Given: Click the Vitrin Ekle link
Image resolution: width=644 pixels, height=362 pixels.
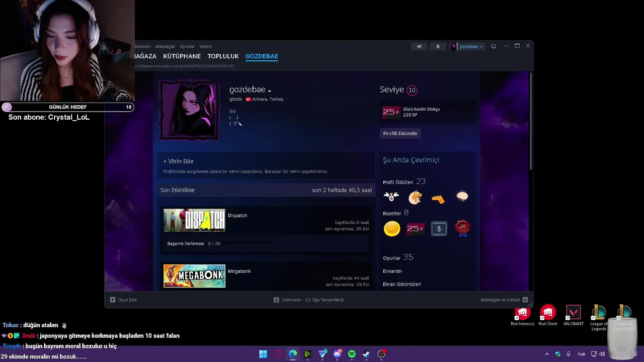Looking at the screenshot, I should 178,161.
